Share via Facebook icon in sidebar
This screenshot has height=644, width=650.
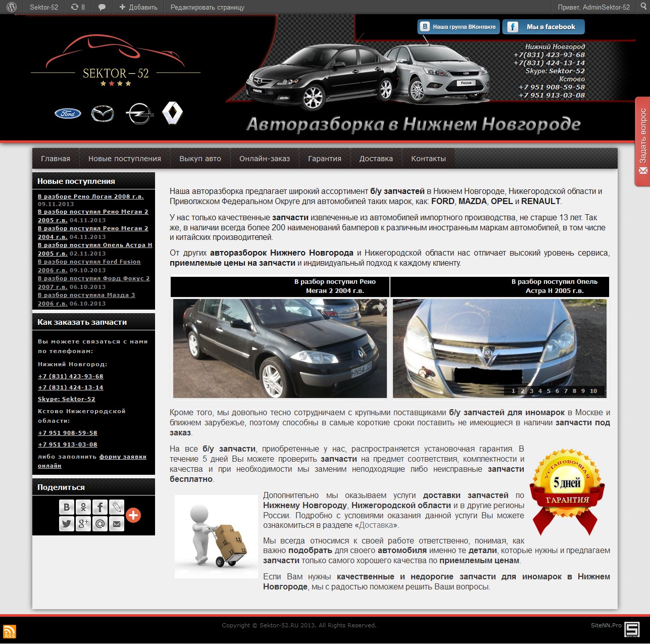(100, 507)
